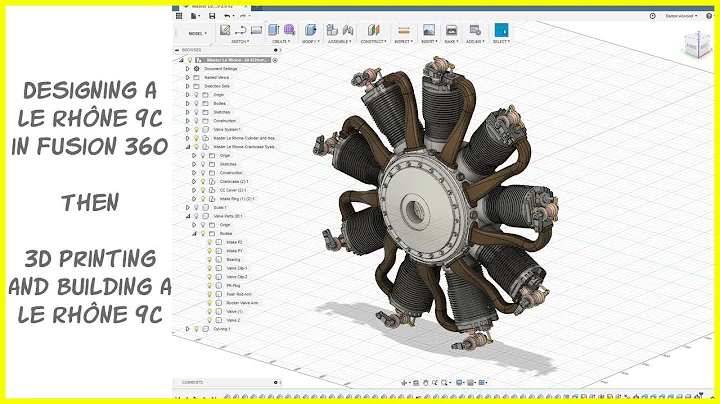720x404 pixels.
Task: Expand the Cylinder:1 node
Action: (x=187, y=329)
